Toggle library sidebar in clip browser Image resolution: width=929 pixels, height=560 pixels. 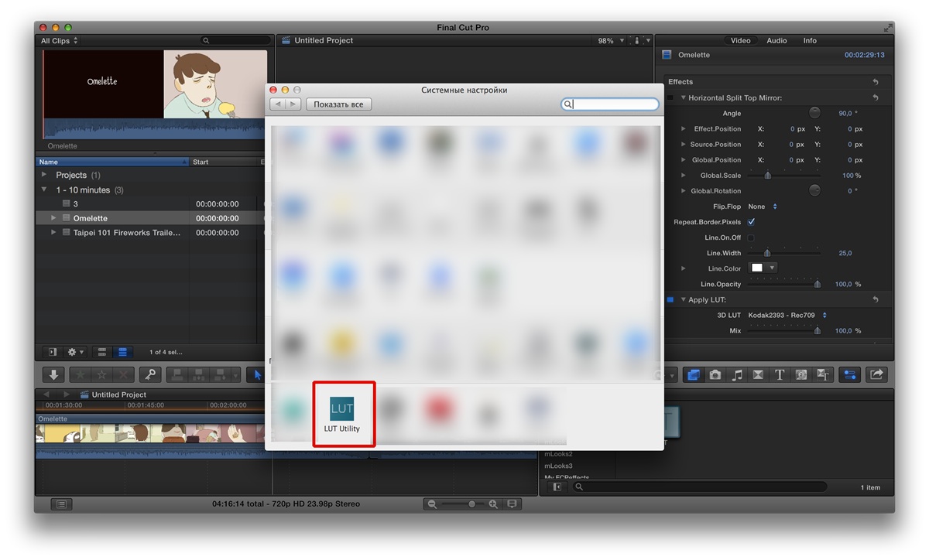point(52,352)
